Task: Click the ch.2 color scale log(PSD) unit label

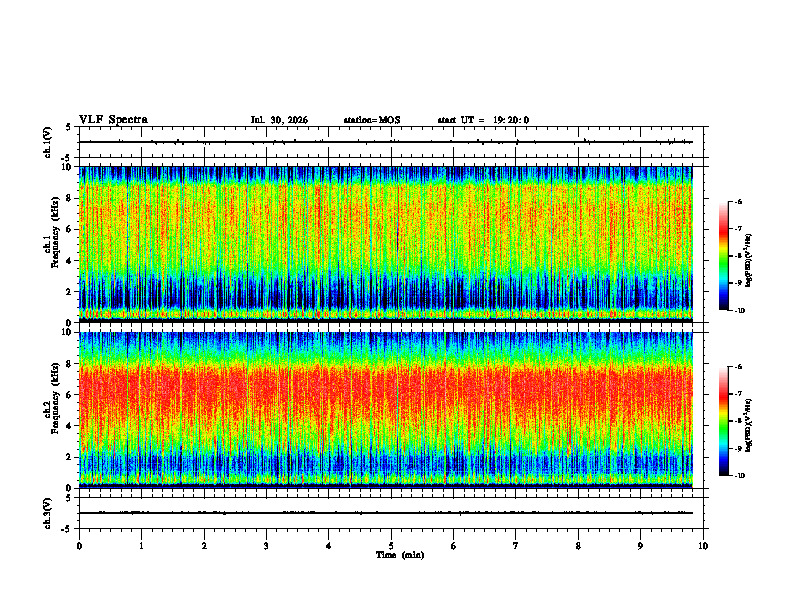Action: (750, 425)
